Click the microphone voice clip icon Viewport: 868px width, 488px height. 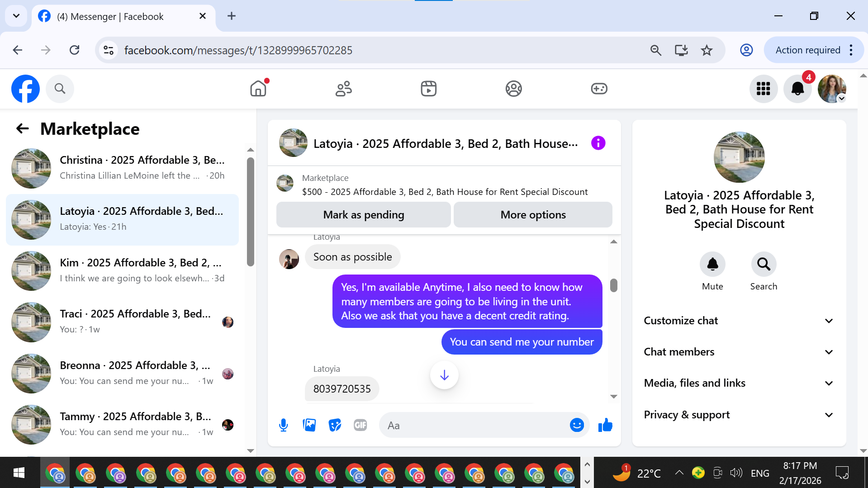[284, 425]
